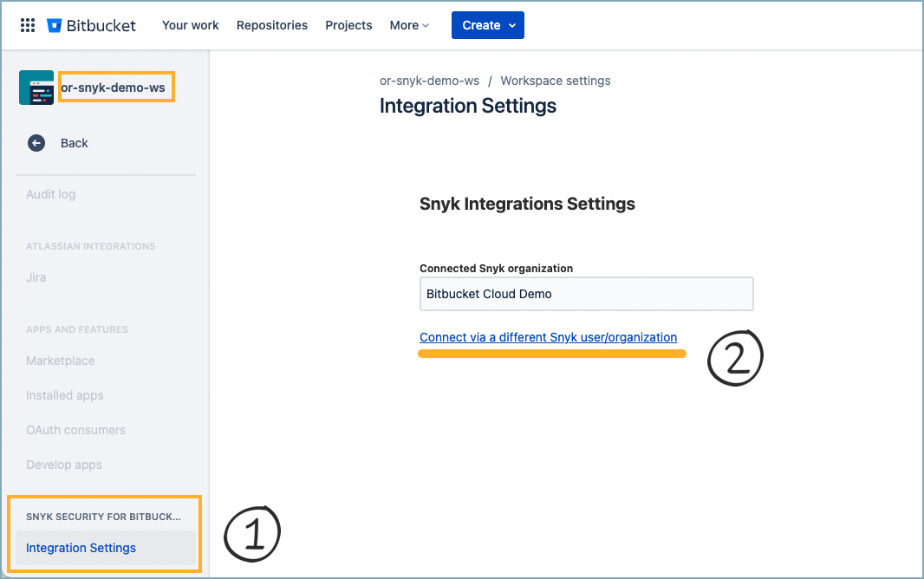Open Audit log in sidebar

(50, 194)
